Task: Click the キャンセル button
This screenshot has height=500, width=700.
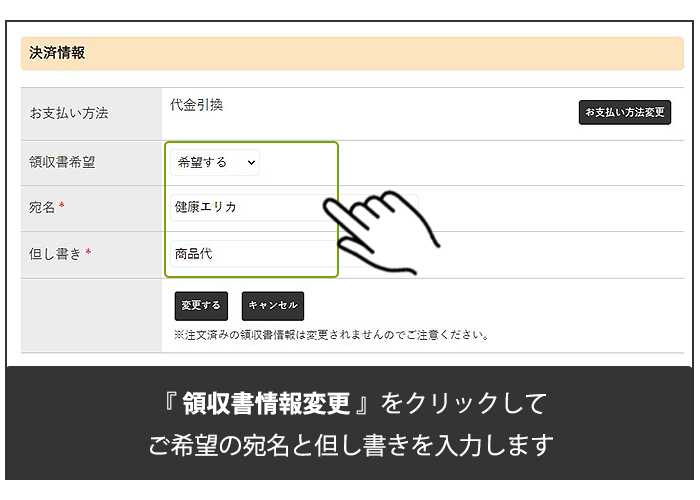Action: [x=273, y=306]
